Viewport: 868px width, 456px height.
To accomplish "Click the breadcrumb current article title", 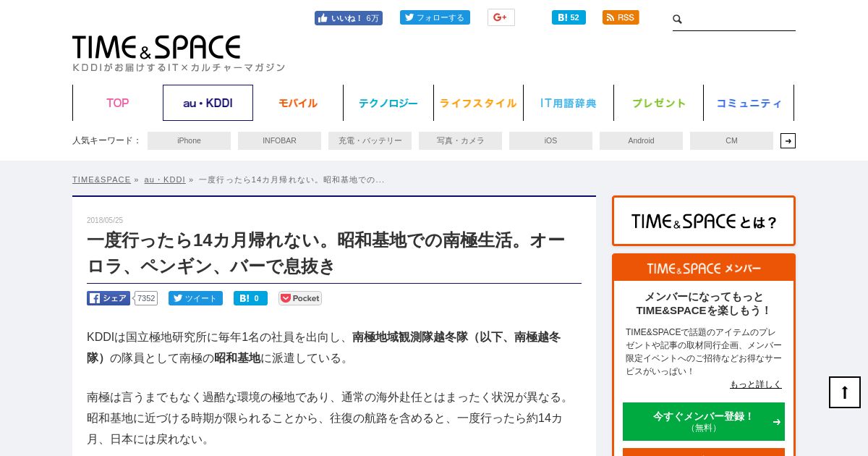I will click(292, 180).
